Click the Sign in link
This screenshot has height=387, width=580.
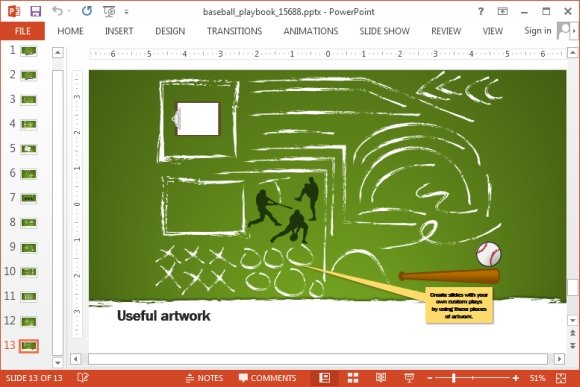pyautogui.click(x=538, y=31)
